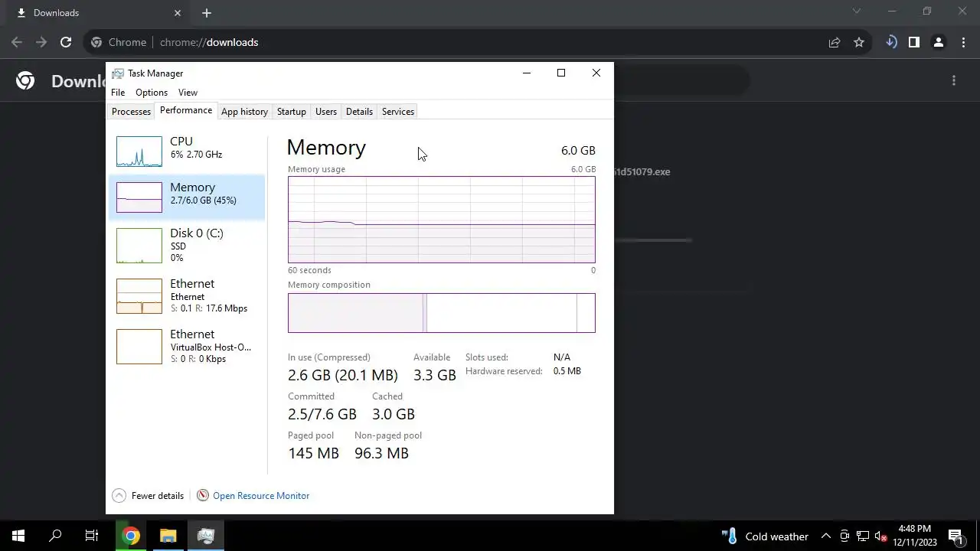Bookmark this page with the star icon
980x551 pixels.
859,42
